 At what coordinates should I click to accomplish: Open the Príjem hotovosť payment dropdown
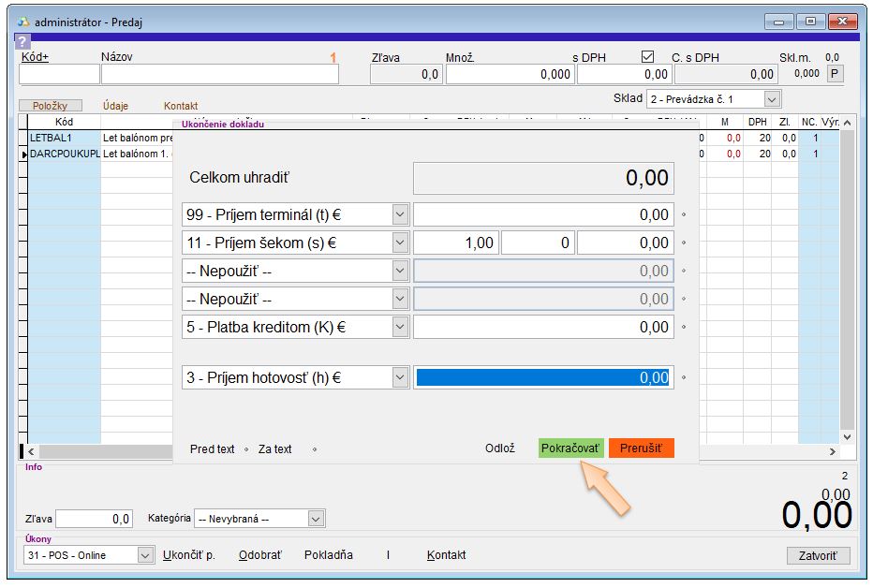pyautogui.click(x=400, y=377)
